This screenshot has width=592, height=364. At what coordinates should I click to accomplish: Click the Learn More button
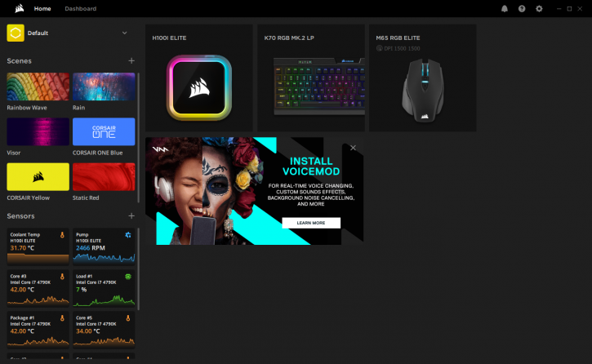[311, 223]
